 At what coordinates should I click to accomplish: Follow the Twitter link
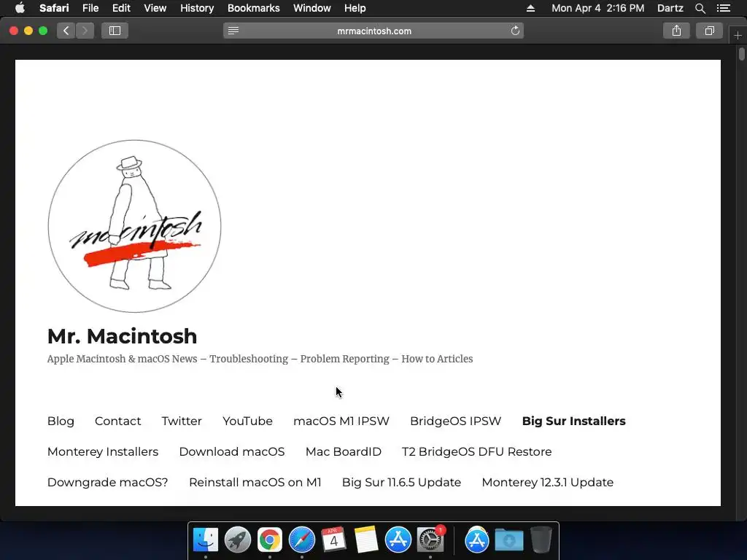[182, 421]
